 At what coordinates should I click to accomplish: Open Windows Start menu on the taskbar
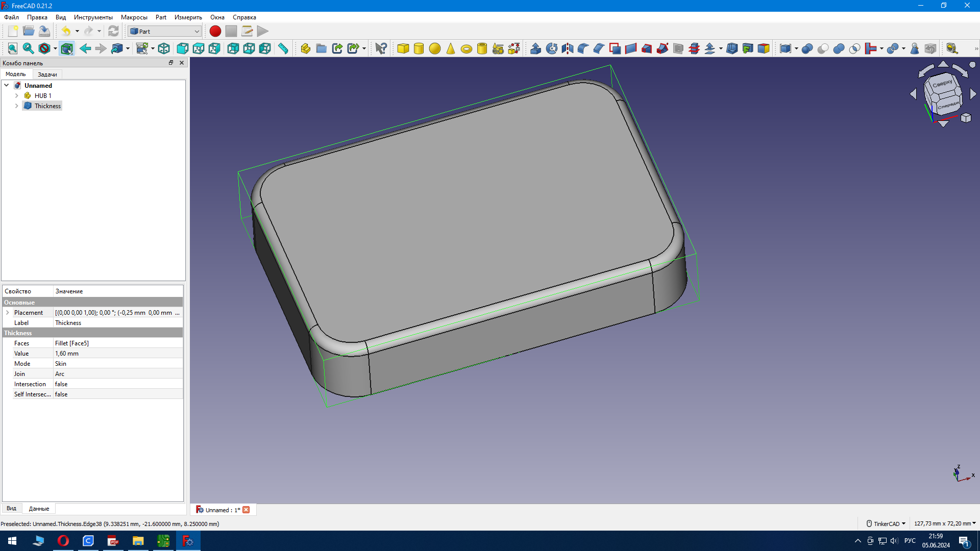click(12, 541)
